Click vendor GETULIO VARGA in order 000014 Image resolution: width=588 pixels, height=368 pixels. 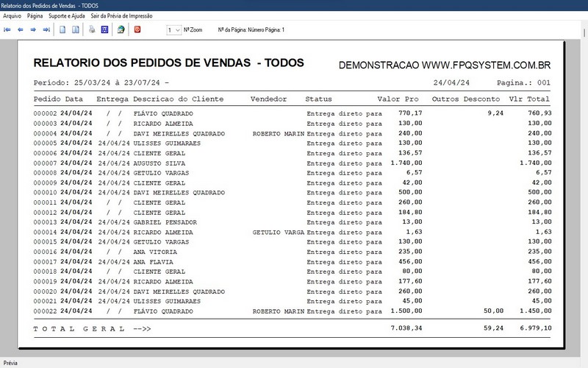279,233
